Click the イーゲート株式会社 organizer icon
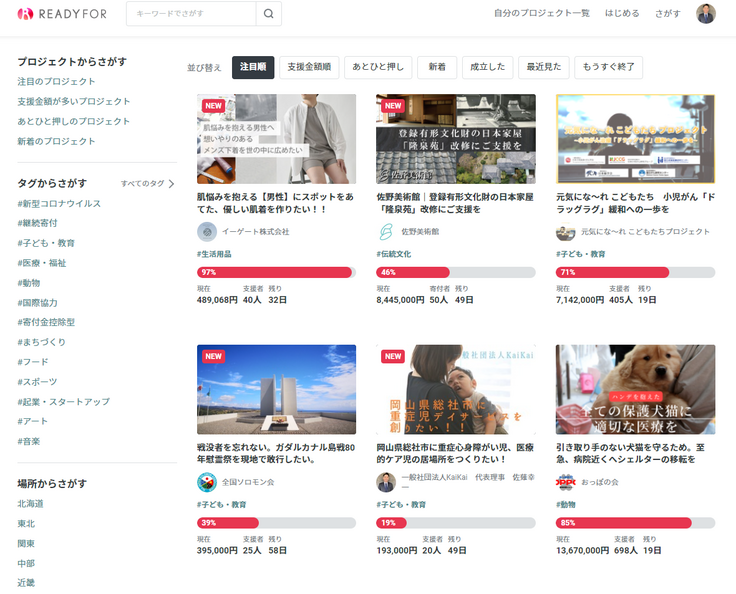 click(207, 231)
